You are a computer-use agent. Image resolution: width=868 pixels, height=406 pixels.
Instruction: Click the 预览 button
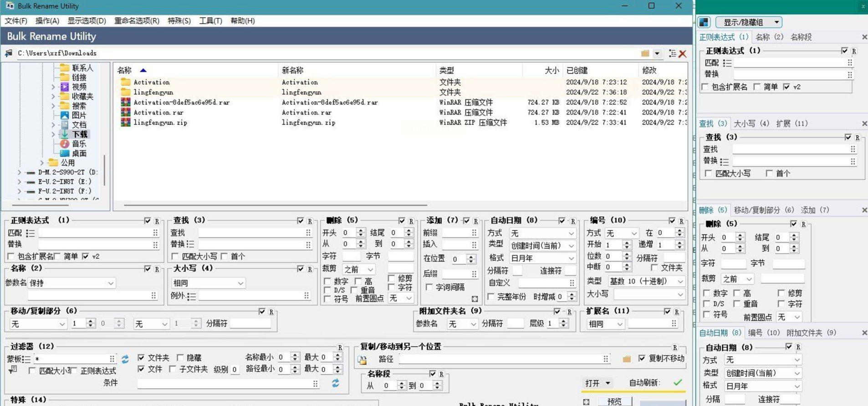(x=614, y=401)
